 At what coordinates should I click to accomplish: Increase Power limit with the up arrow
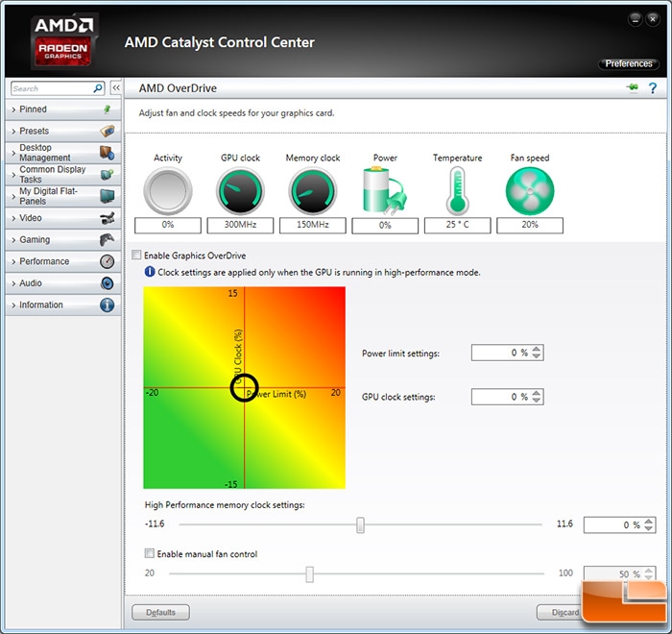(x=536, y=349)
